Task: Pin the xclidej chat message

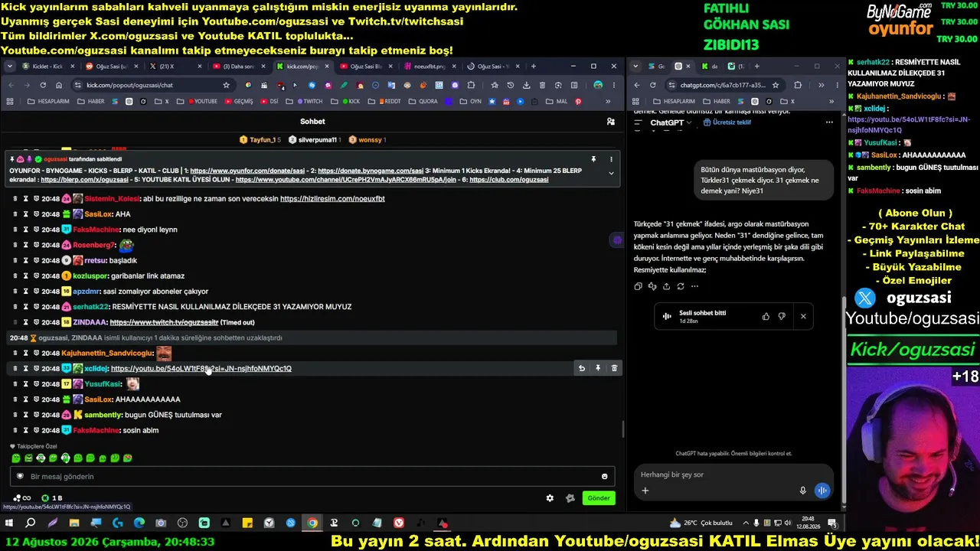Action: tap(598, 368)
